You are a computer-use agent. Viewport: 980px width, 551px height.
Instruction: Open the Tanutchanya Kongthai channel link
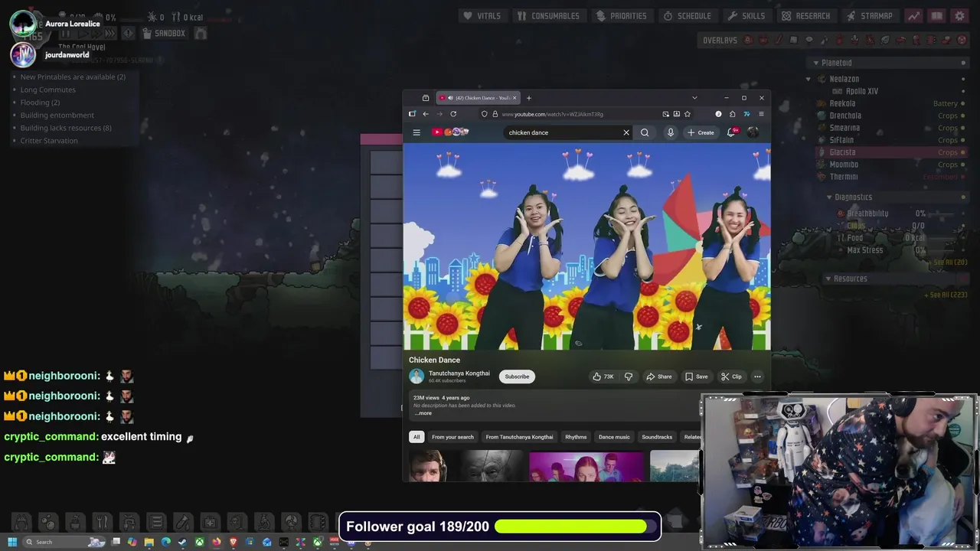coord(459,373)
